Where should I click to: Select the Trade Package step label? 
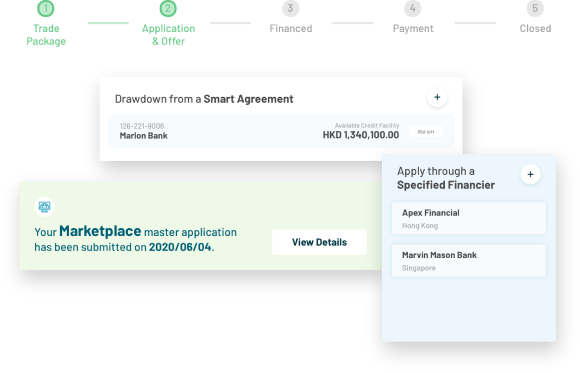coord(46,35)
